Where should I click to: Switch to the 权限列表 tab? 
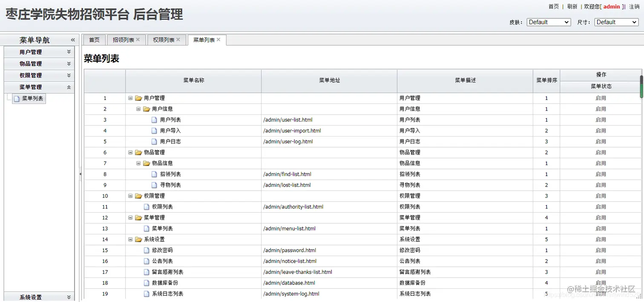164,40
